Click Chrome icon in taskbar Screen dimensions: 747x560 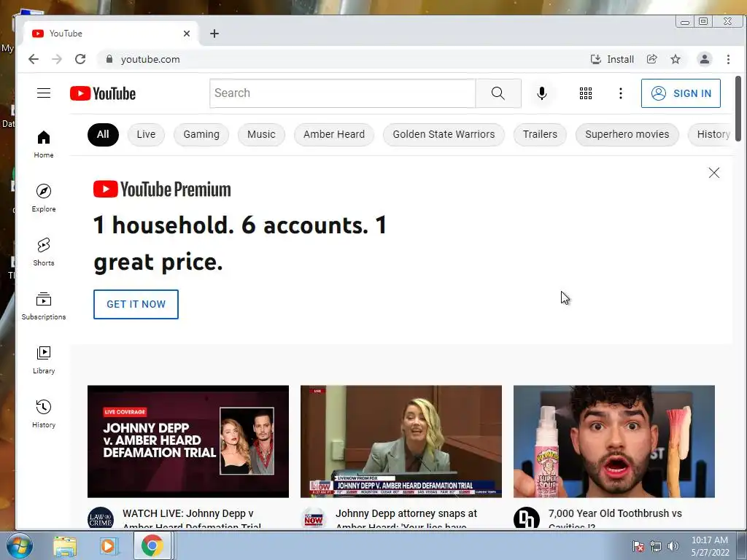tap(152, 545)
